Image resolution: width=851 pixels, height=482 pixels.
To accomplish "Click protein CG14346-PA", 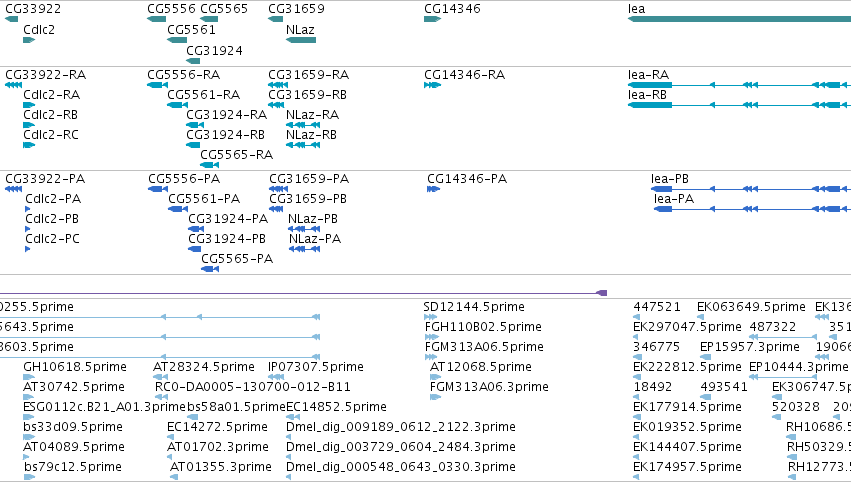I will [467, 179].
